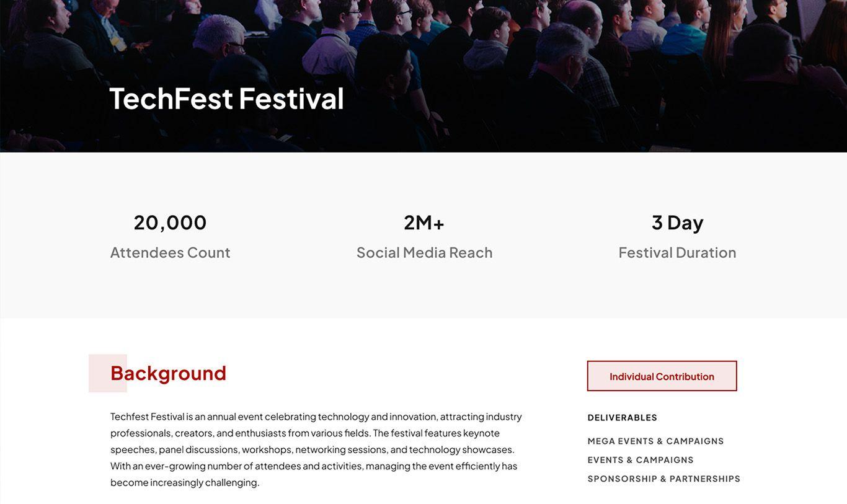Click the line starting 'With an ever-growing number'
Viewport: 847px width, 504px height.
pyautogui.click(x=313, y=466)
